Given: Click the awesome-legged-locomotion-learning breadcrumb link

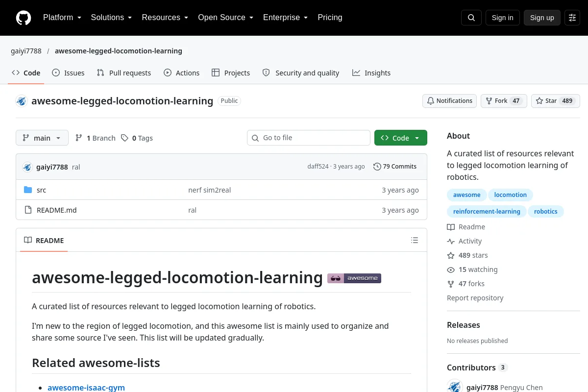Looking at the screenshot, I should pos(119,51).
